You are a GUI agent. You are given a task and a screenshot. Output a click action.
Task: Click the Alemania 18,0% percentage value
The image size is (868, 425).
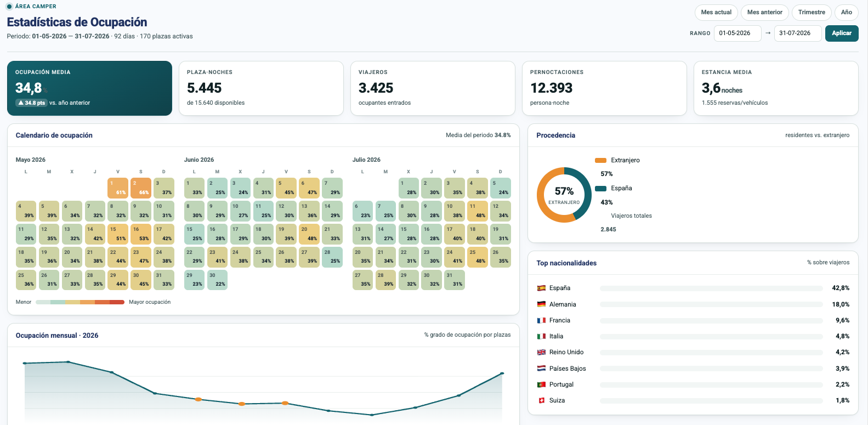point(841,304)
